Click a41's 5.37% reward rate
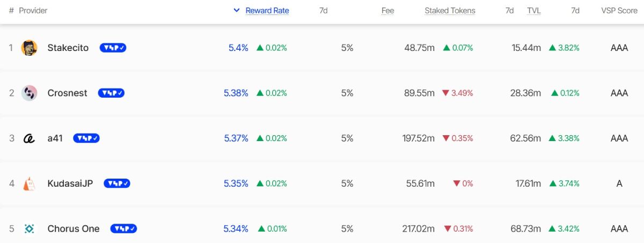The width and height of the screenshot is (644, 243). tap(236, 138)
